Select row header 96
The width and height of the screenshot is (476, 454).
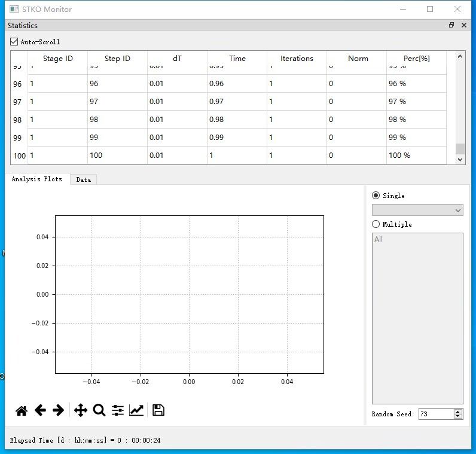tap(19, 84)
